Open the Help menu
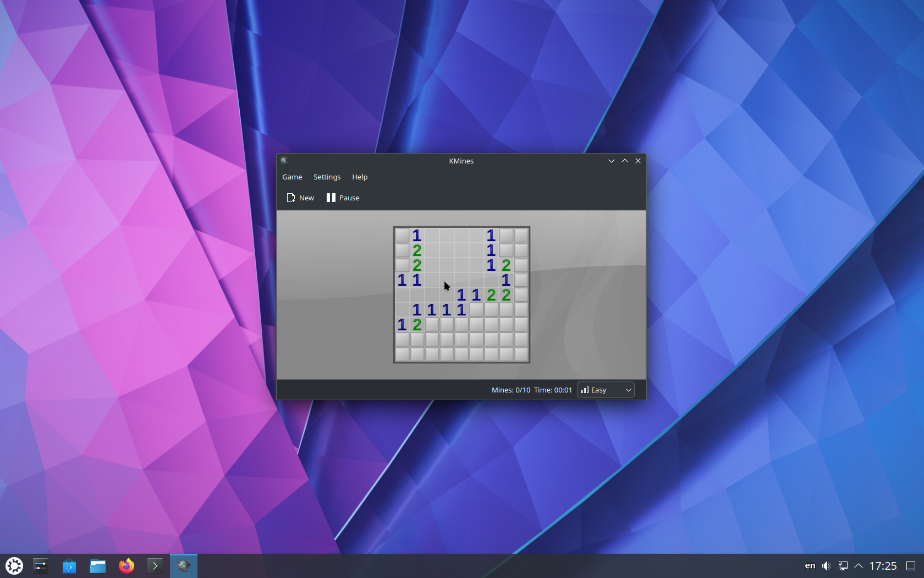The width and height of the screenshot is (924, 578). click(x=360, y=177)
